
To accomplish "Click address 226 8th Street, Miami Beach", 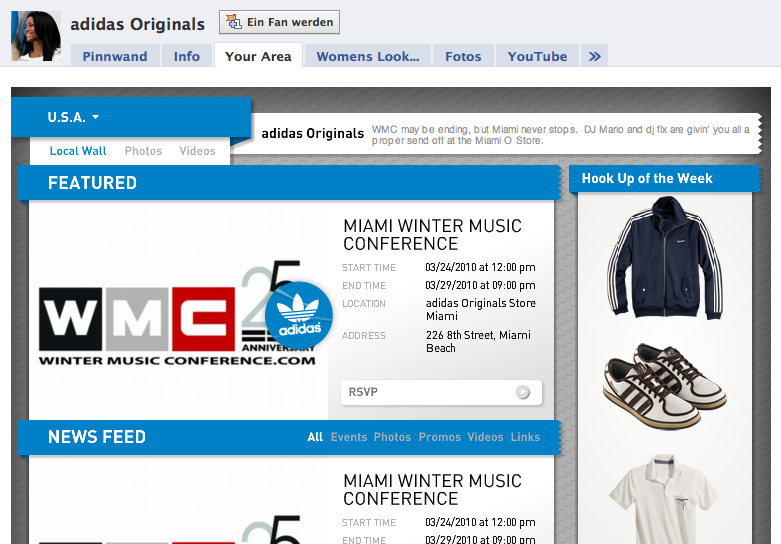I will tap(478, 341).
